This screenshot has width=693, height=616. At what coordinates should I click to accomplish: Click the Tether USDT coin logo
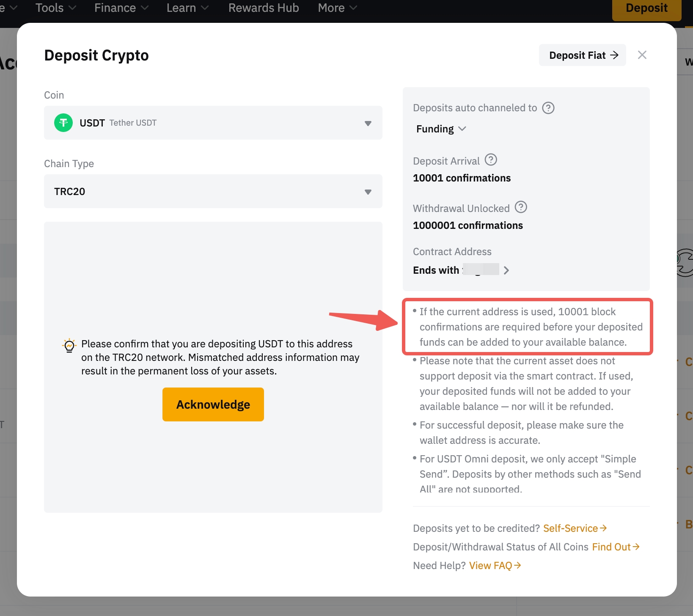[x=63, y=123]
